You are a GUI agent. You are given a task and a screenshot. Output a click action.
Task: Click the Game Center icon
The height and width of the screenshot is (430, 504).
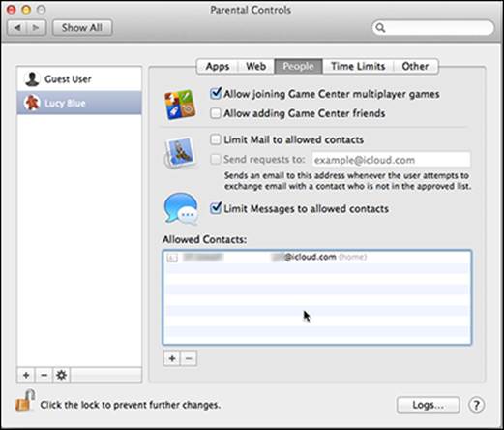pos(180,105)
